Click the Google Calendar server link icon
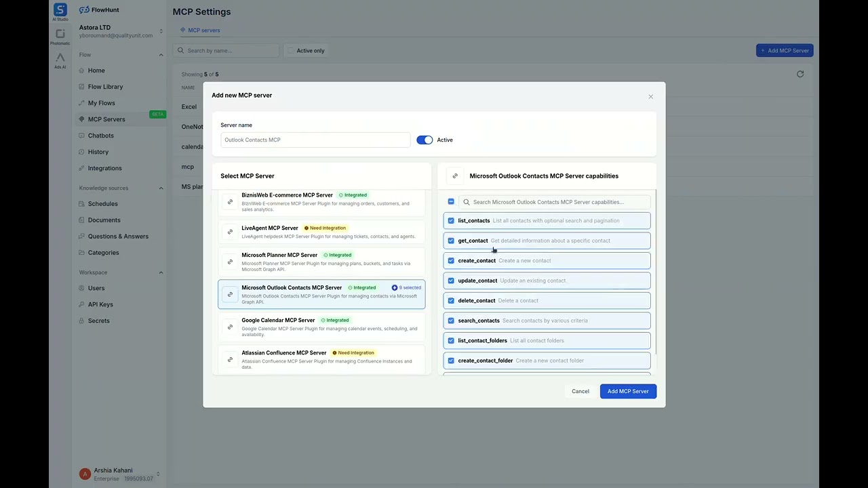Image resolution: width=868 pixels, height=488 pixels. (230, 327)
